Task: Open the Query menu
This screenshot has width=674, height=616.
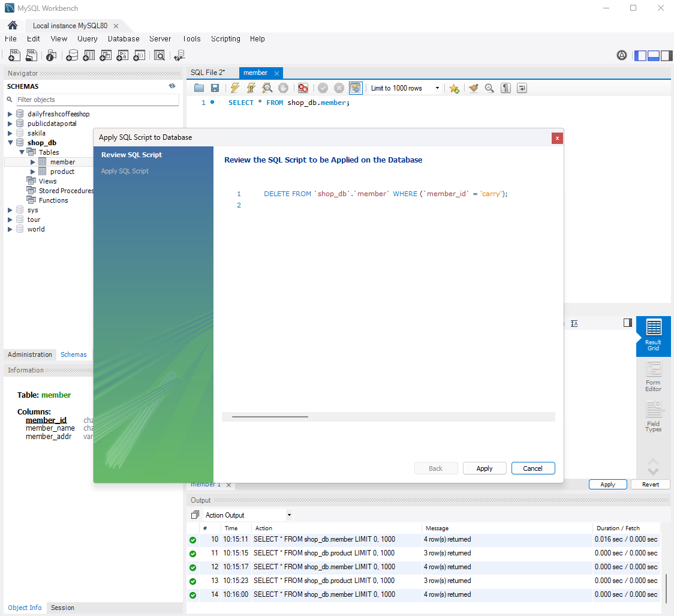Action: pos(88,39)
